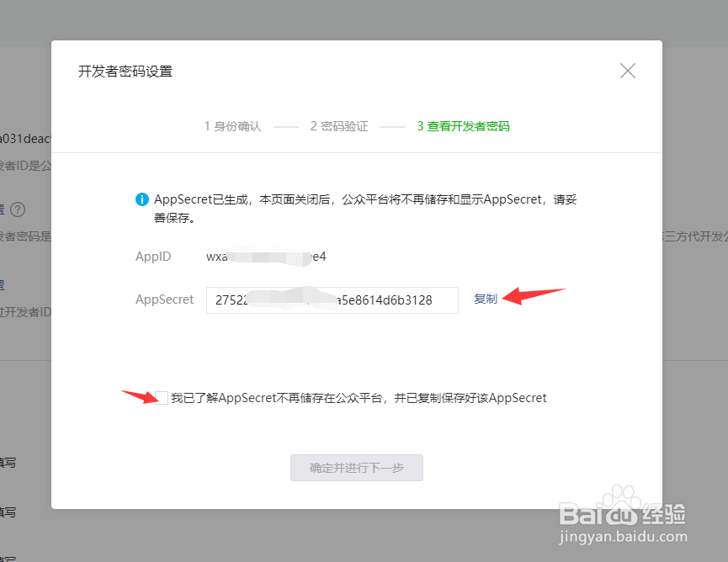Click inside the AppSecret value field
The image size is (728, 562).
coord(332,300)
